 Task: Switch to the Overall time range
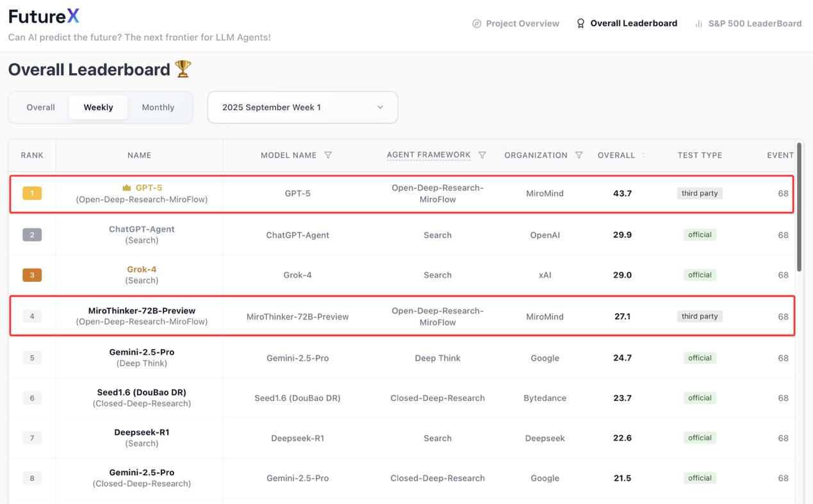click(x=40, y=108)
